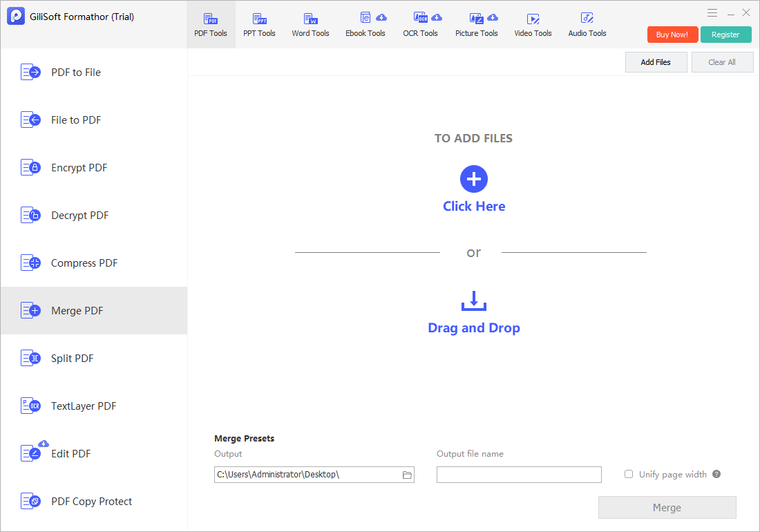The height and width of the screenshot is (532, 760).
Task: Click the Video Tools tab icon
Action: [x=533, y=19]
